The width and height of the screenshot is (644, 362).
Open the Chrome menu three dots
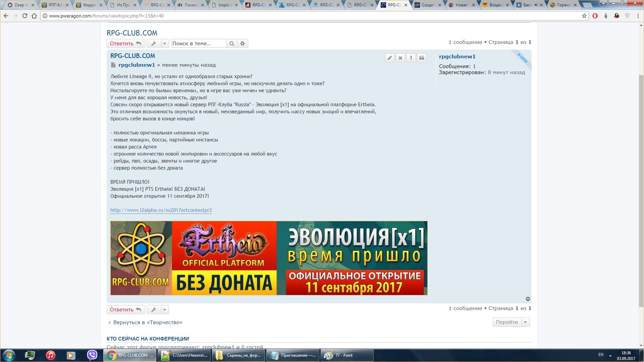coord(638,16)
